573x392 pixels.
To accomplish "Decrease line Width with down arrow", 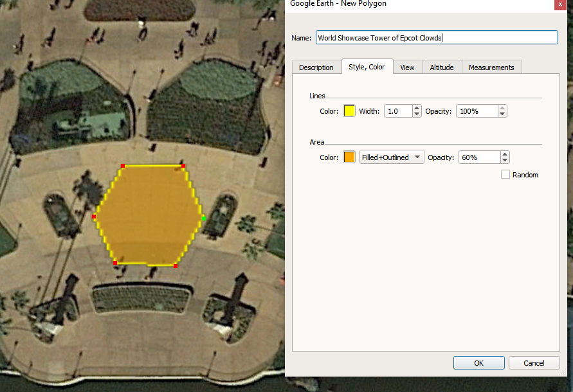I will click(x=417, y=114).
